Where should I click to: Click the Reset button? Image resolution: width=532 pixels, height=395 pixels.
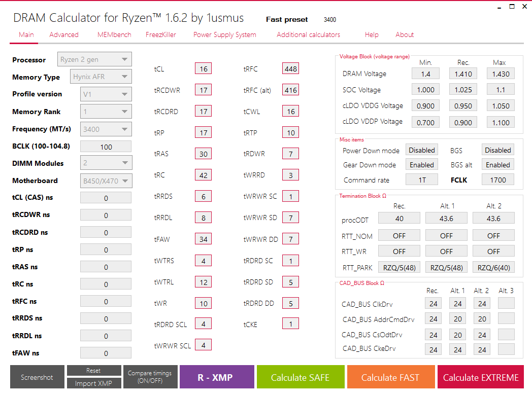(93, 371)
